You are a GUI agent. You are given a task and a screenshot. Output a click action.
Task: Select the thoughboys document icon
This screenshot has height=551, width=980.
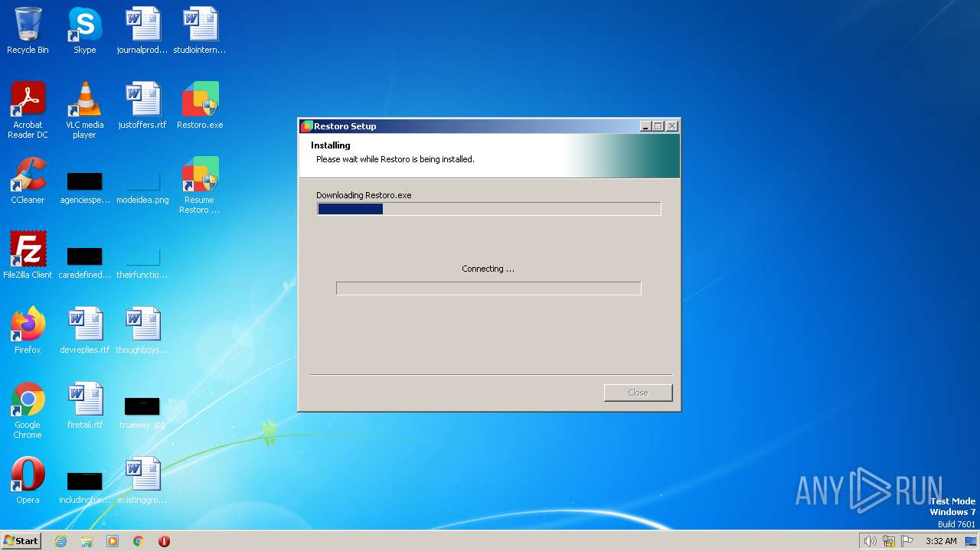tap(142, 331)
